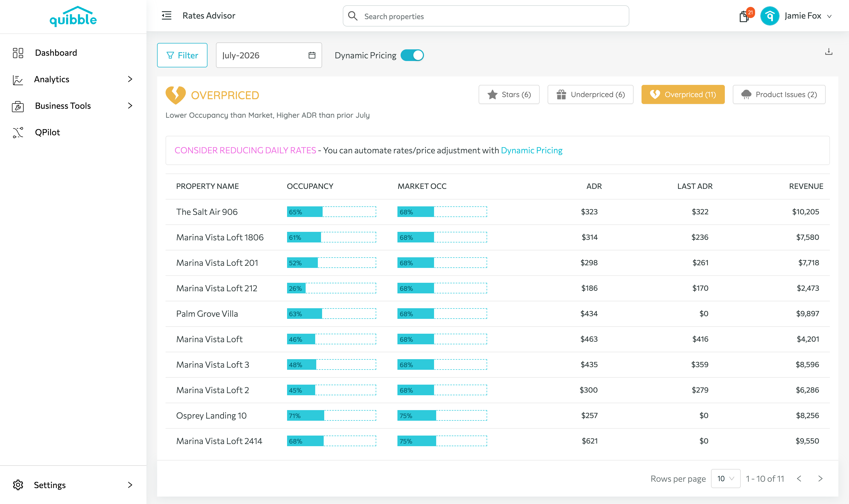The height and width of the screenshot is (504, 849).
Task: Sort by REVENUE column header
Action: 806,186
